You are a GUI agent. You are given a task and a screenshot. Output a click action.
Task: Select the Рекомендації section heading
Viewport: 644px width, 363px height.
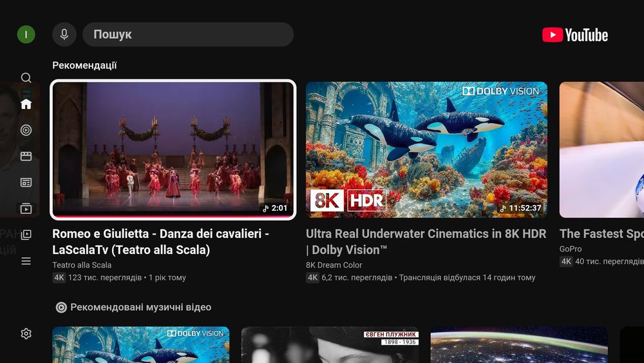pos(84,65)
